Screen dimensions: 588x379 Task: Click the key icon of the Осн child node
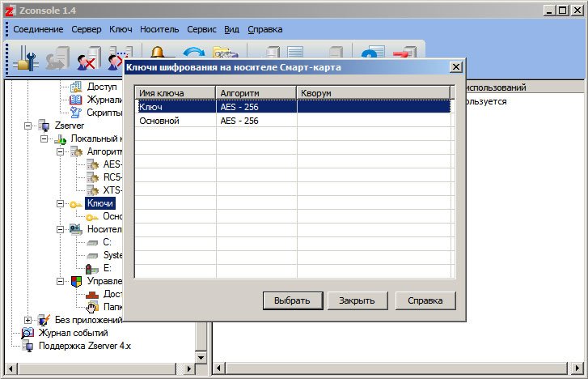coord(92,217)
